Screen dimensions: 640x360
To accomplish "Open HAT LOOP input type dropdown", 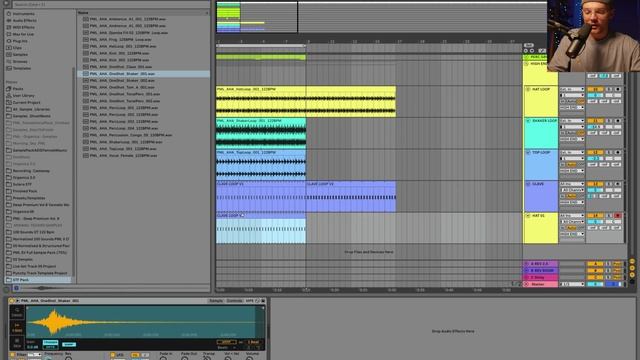I will point(572,89).
